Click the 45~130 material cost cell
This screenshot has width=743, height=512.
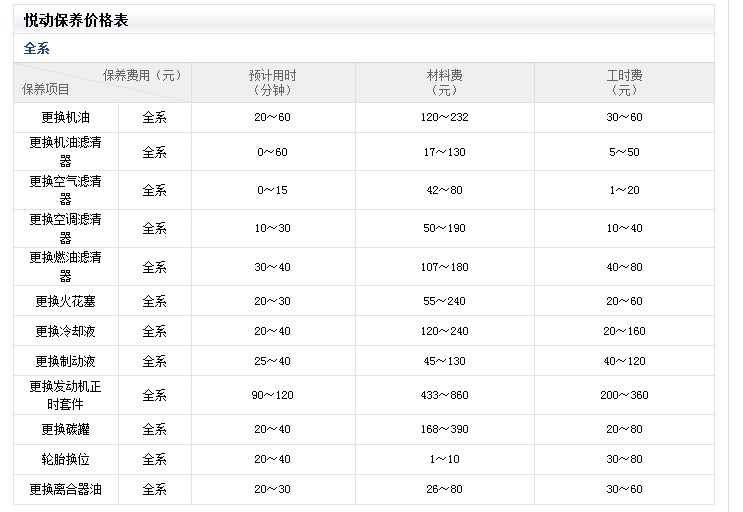(x=444, y=361)
